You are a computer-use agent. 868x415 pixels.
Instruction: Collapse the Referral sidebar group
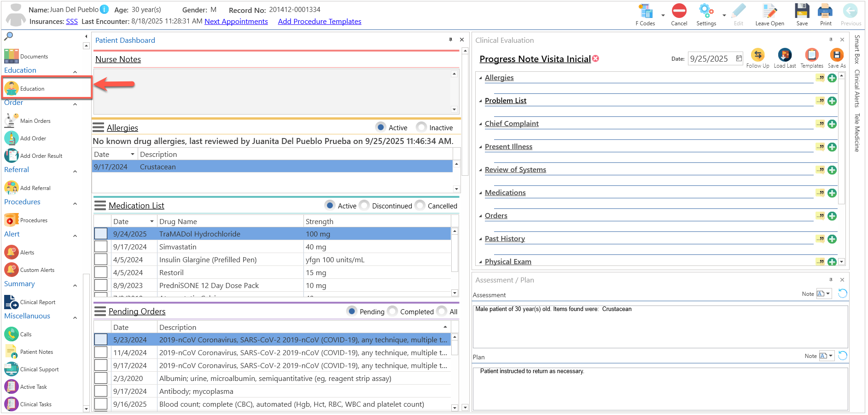(75, 171)
